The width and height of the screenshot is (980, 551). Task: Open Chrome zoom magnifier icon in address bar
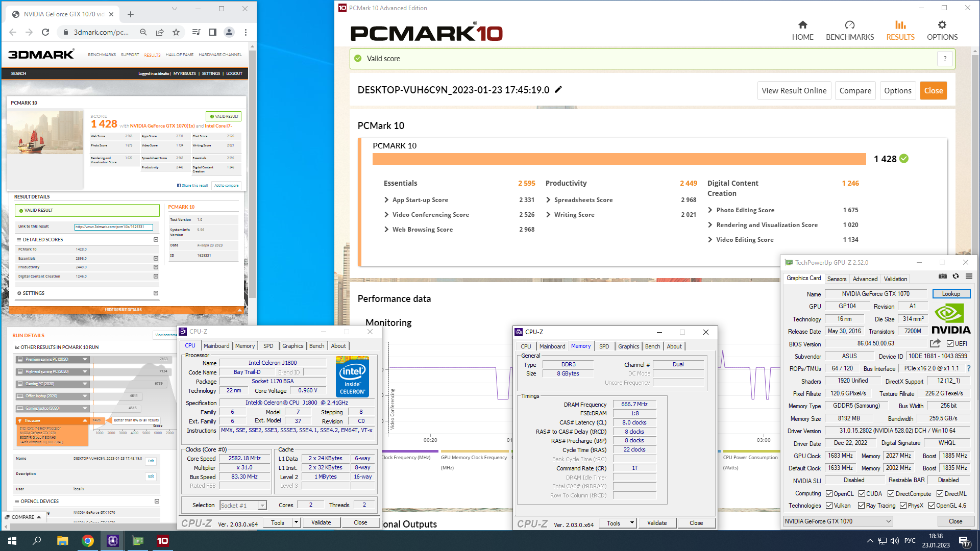pyautogui.click(x=143, y=32)
